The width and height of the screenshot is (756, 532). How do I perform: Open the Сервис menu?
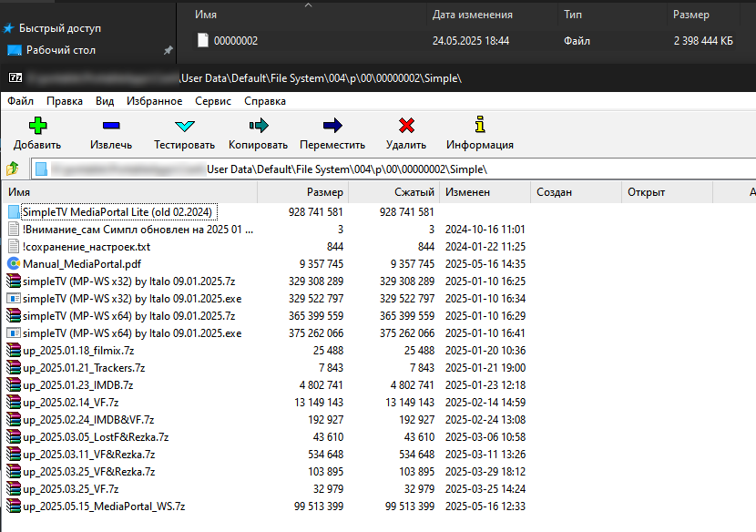213,101
